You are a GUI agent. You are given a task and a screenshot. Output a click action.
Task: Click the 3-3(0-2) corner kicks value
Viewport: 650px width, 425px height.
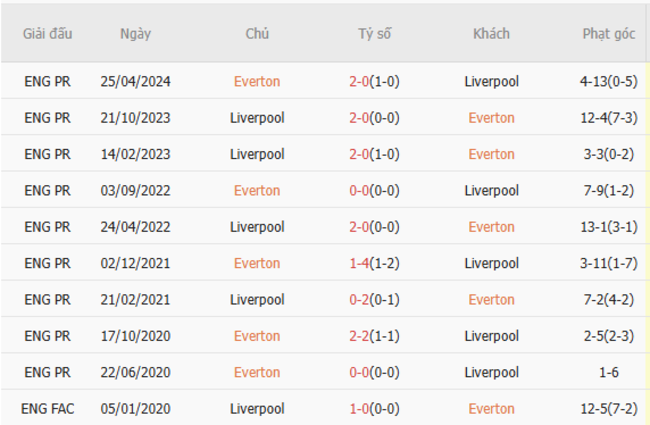[608, 154]
